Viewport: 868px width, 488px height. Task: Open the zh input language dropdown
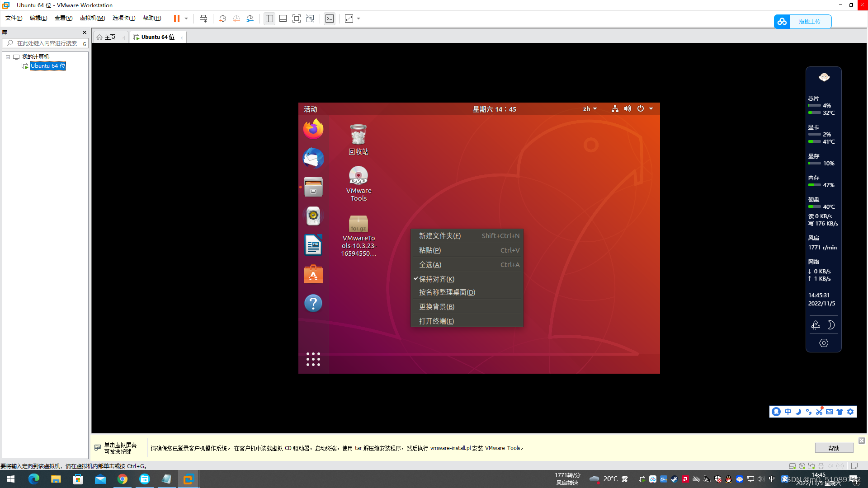point(590,109)
